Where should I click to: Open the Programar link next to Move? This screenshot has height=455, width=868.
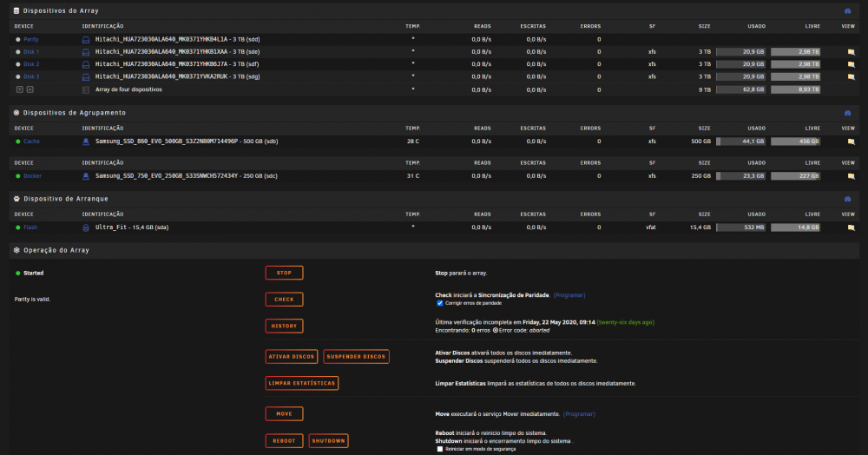tap(579, 414)
